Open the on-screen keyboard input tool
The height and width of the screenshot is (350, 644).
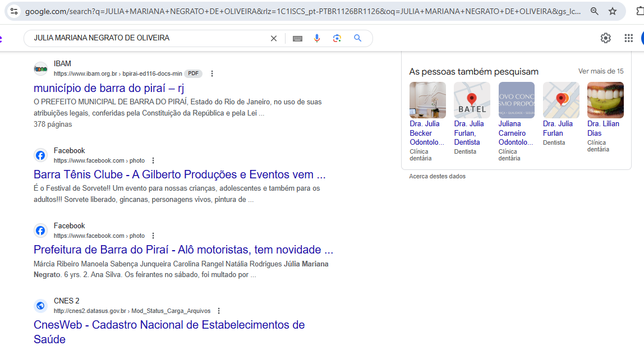coord(297,38)
